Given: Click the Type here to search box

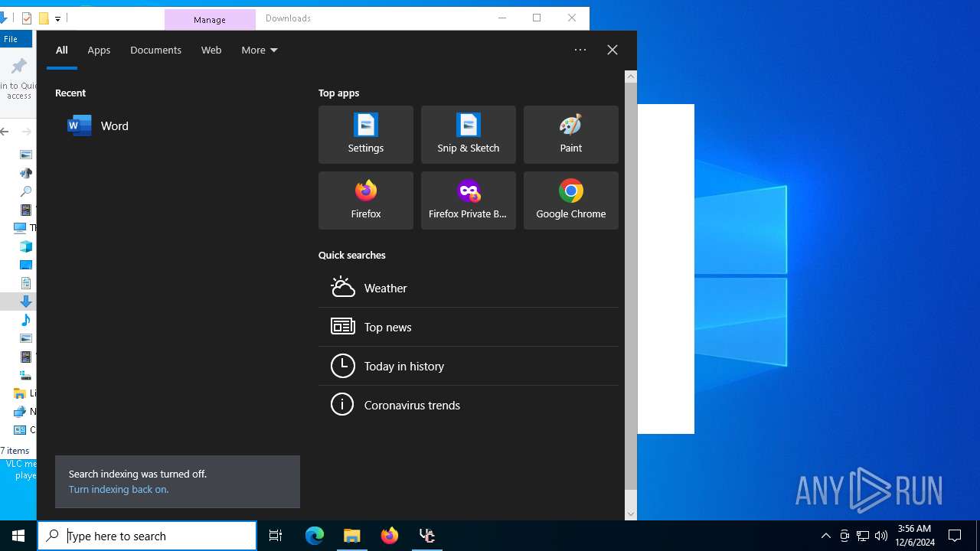Looking at the screenshot, I should pyautogui.click(x=147, y=536).
